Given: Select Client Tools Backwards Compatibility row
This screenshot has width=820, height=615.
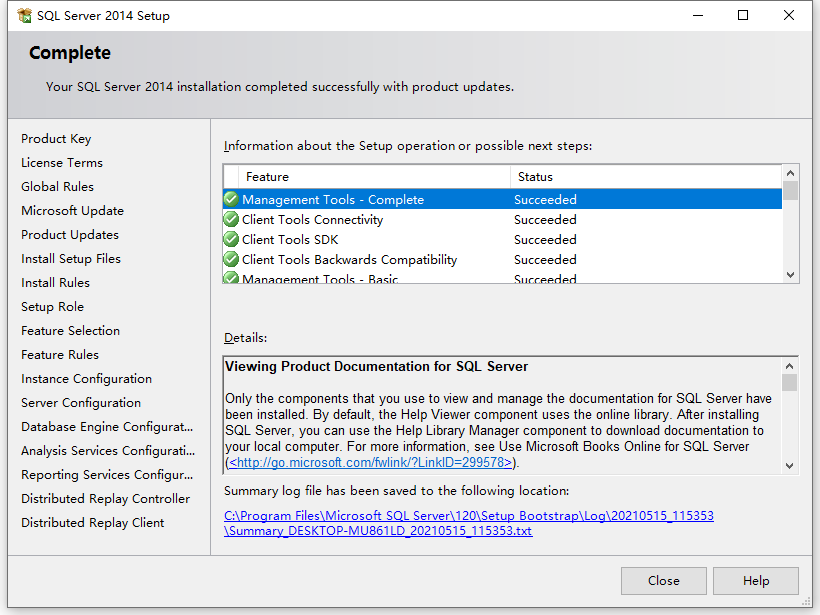Looking at the screenshot, I should point(503,259).
